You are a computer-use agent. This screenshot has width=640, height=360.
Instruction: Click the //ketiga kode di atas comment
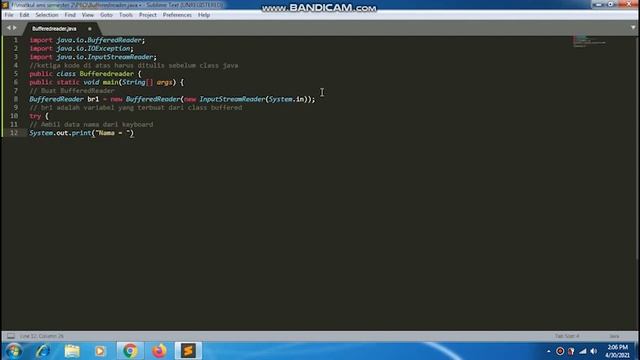tap(134, 65)
